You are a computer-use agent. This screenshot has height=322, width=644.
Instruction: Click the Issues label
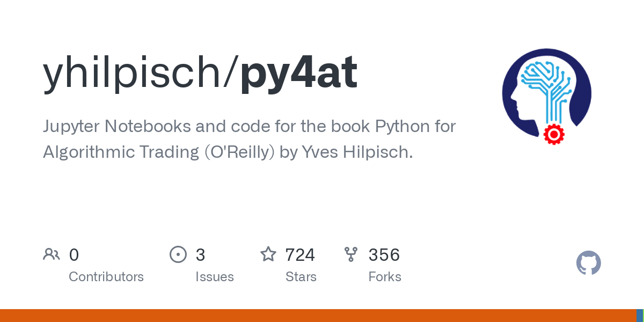(214, 277)
